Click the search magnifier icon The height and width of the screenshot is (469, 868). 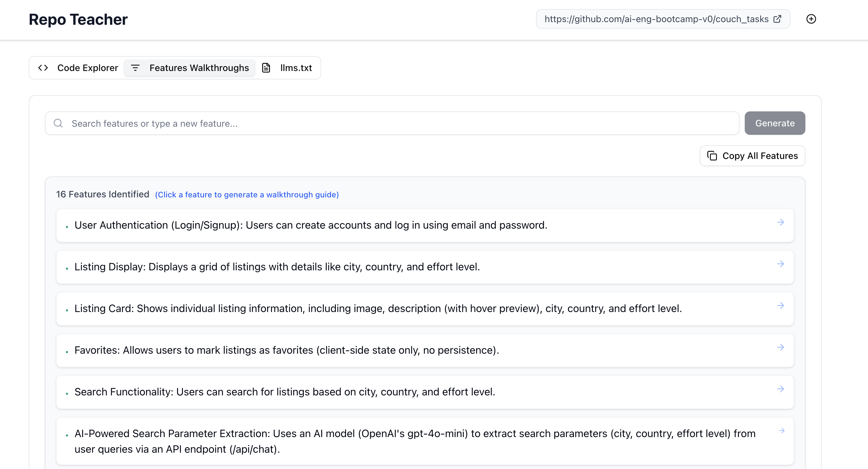click(x=58, y=123)
